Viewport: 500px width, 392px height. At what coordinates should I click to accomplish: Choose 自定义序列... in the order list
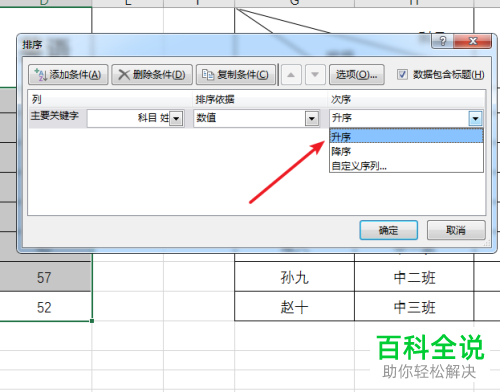[406, 166]
